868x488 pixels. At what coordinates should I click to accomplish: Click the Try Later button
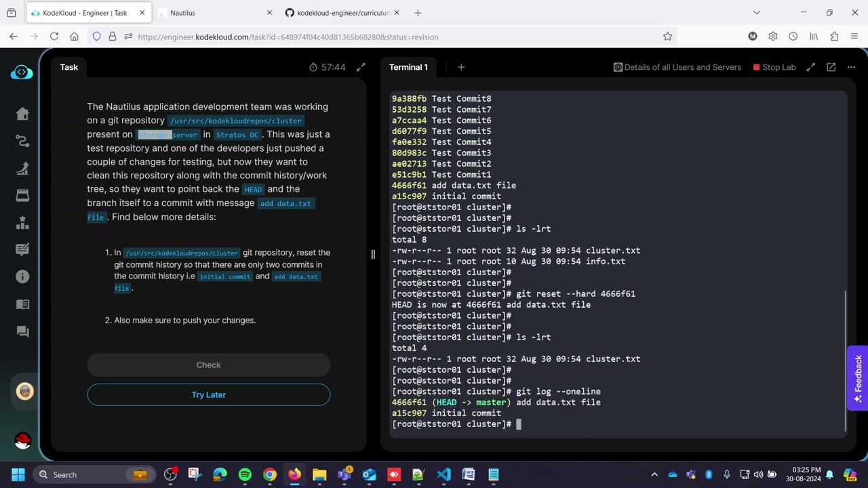[x=209, y=394]
